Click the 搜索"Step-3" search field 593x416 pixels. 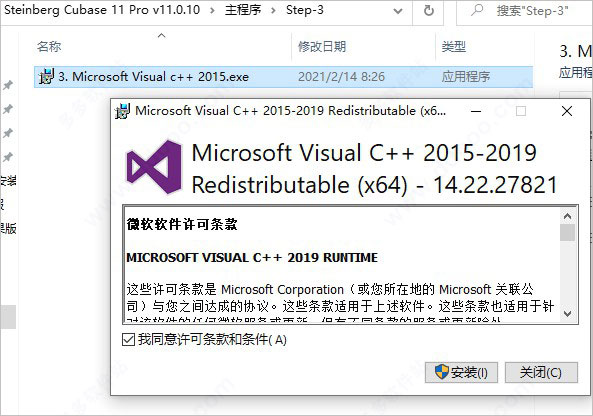point(524,11)
